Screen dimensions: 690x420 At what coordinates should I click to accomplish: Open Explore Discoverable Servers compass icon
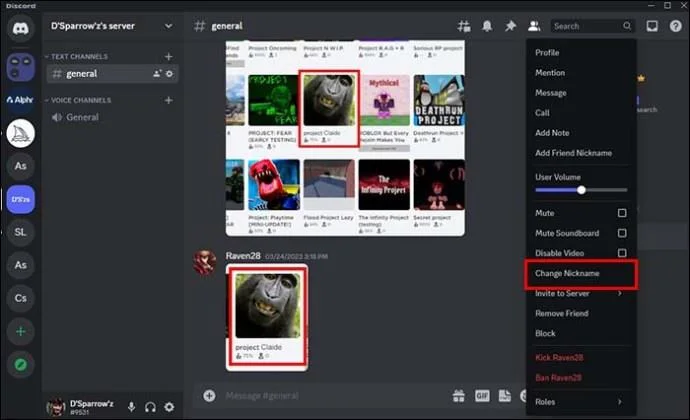coord(20,365)
